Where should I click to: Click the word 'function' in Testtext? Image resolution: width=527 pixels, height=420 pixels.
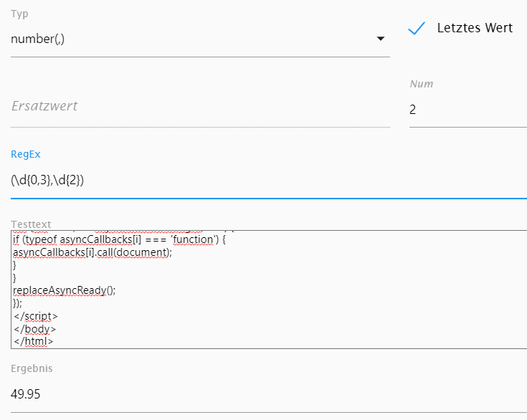coord(193,239)
